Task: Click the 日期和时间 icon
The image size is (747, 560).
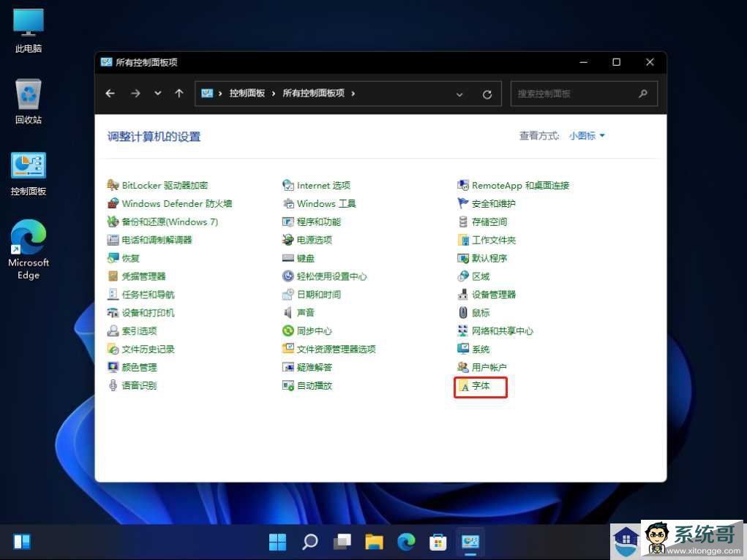Action: (288, 295)
